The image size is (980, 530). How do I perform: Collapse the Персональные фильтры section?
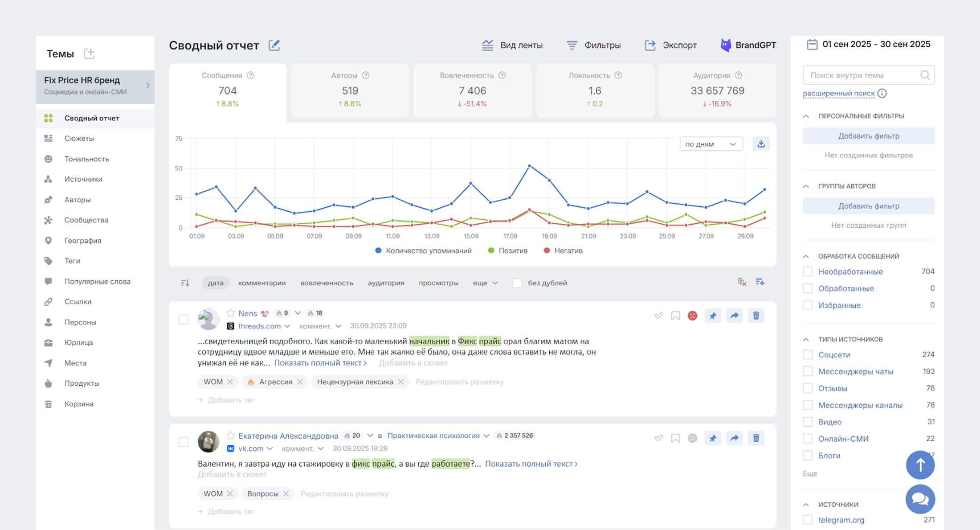click(x=806, y=116)
